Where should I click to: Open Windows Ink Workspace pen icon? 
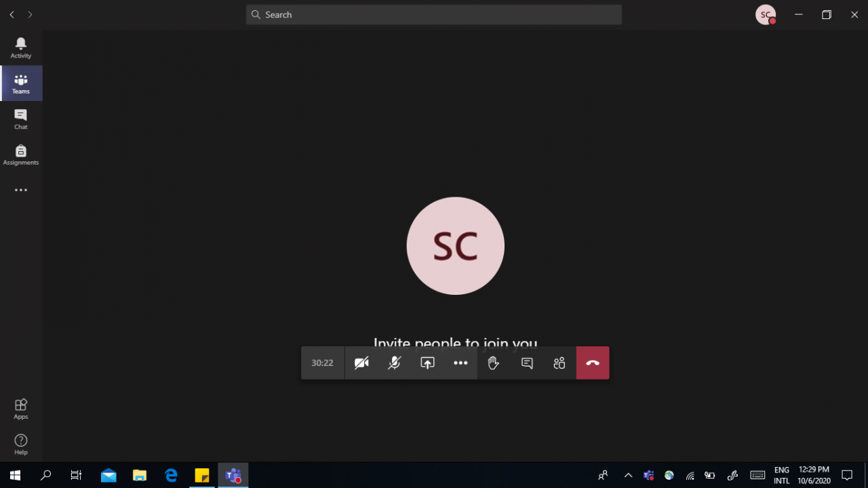coord(732,475)
